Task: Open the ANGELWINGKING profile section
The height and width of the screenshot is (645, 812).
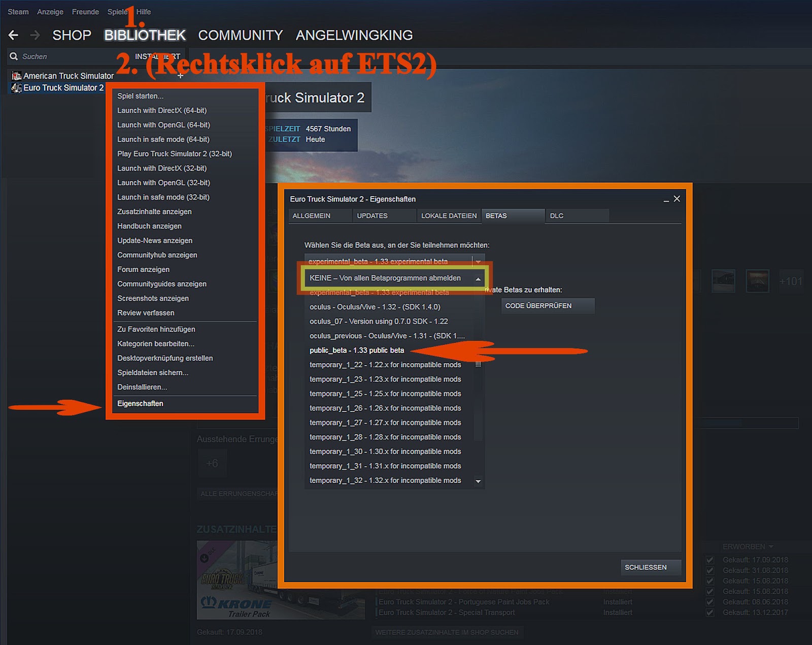Action: tap(354, 35)
